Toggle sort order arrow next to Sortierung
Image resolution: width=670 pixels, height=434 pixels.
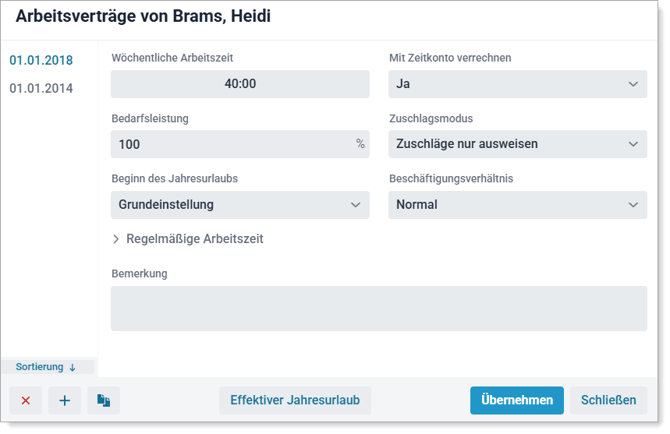(x=72, y=367)
